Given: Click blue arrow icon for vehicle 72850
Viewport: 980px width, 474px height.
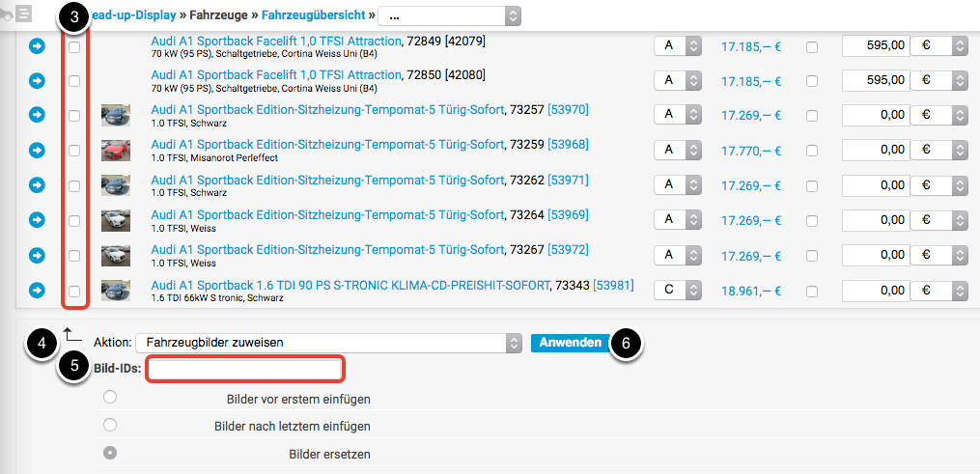Looking at the screenshot, I should 37,81.
